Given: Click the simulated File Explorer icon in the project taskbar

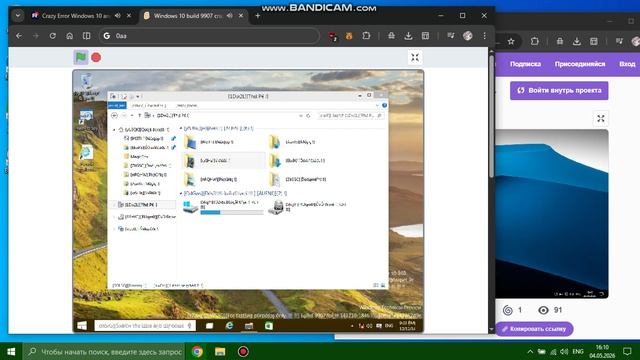Looking at the screenshot, I should (249, 326).
